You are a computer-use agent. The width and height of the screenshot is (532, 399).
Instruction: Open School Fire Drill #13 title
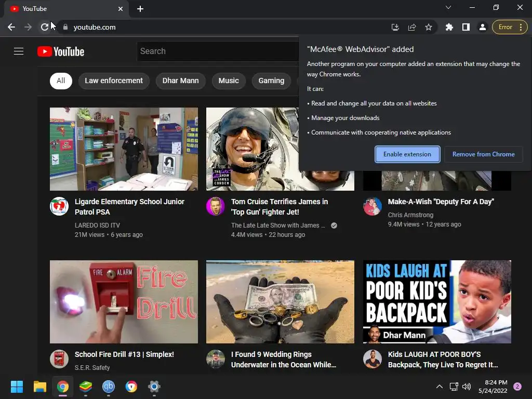click(124, 354)
